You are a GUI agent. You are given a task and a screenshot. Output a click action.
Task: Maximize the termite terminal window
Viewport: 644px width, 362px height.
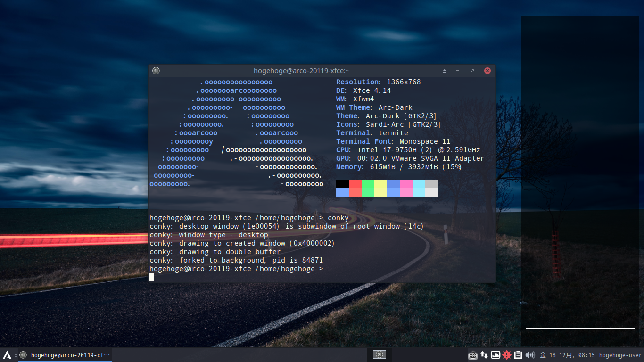tap(472, 71)
